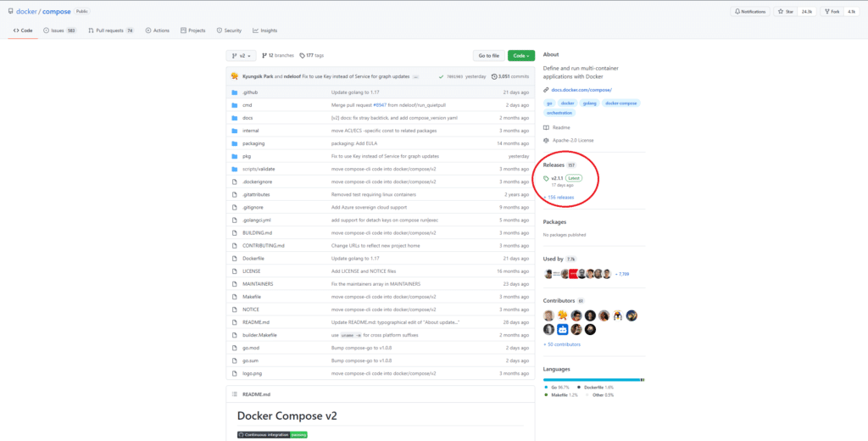The image size is (868, 441).
Task: Switch to the Issues tab
Action: pyautogui.click(x=58, y=30)
